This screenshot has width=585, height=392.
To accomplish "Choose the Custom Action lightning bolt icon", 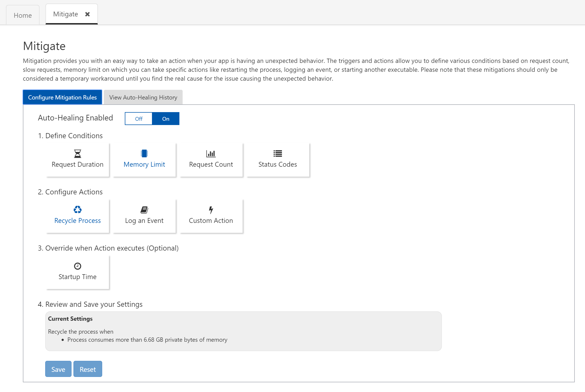I will pos(211,210).
